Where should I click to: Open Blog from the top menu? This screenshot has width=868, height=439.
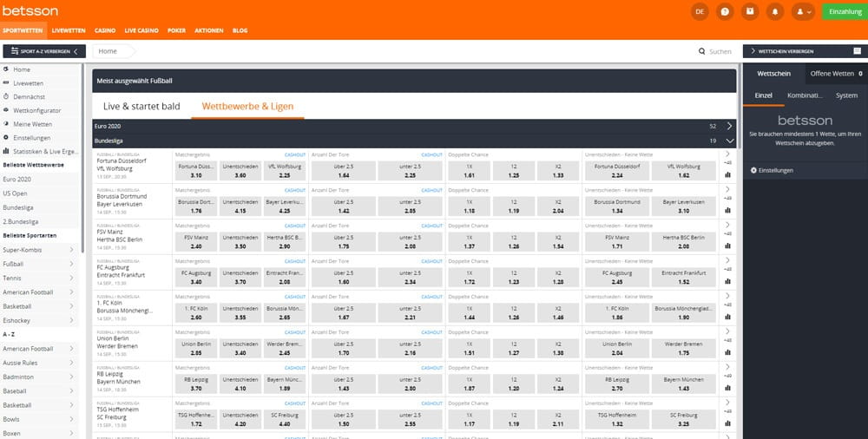[240, 31]
